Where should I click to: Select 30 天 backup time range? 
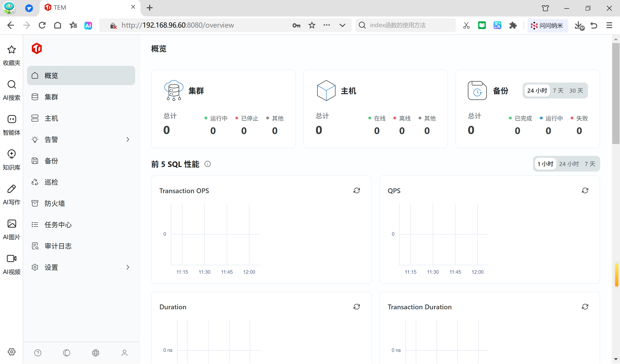576,91
